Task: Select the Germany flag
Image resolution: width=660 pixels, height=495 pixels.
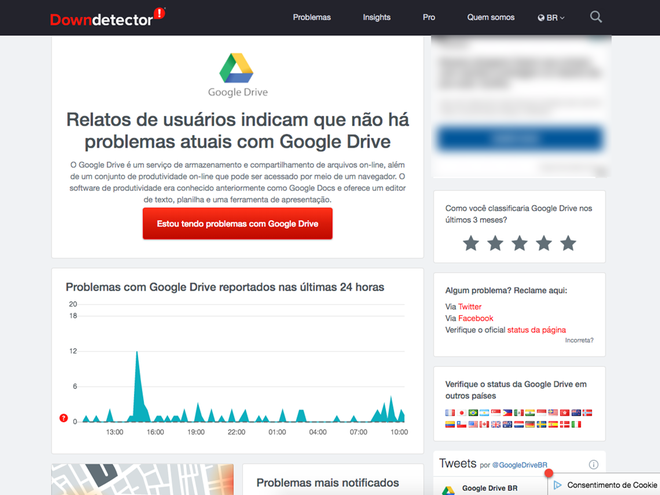Action: [530, 424]
